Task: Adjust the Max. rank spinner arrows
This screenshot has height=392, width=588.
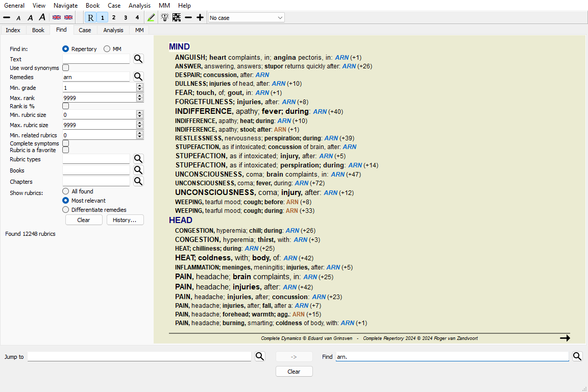Action: click(140, 97)
